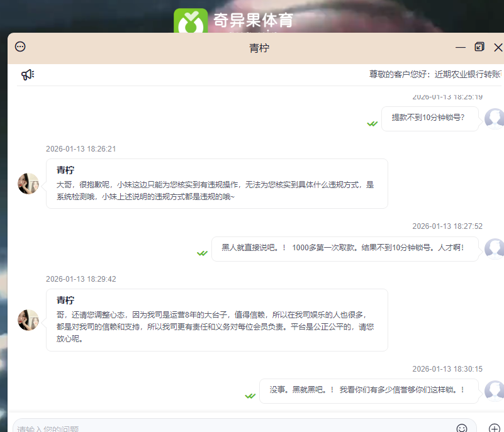
Task: Click 青柠's avatar beside the 18:26 apology message
Action: point(28,183)
